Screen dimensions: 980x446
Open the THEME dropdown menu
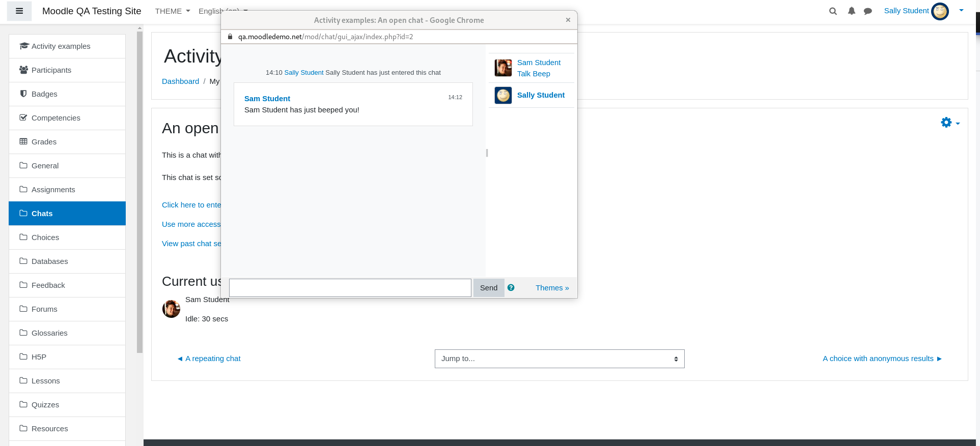(x=173, y=11)
